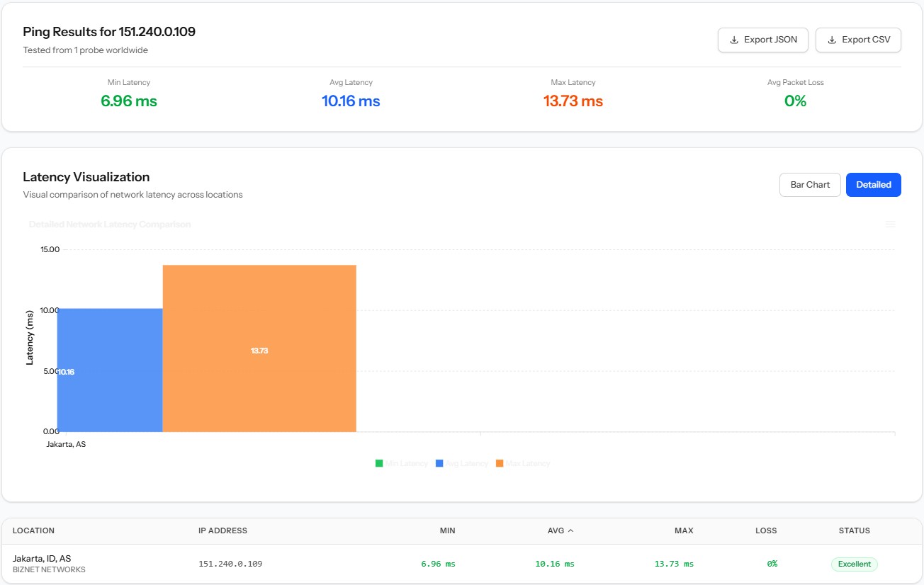924x585 pixels.
Task: Sort table by LOCATION column
Action: tap(33, 530)
